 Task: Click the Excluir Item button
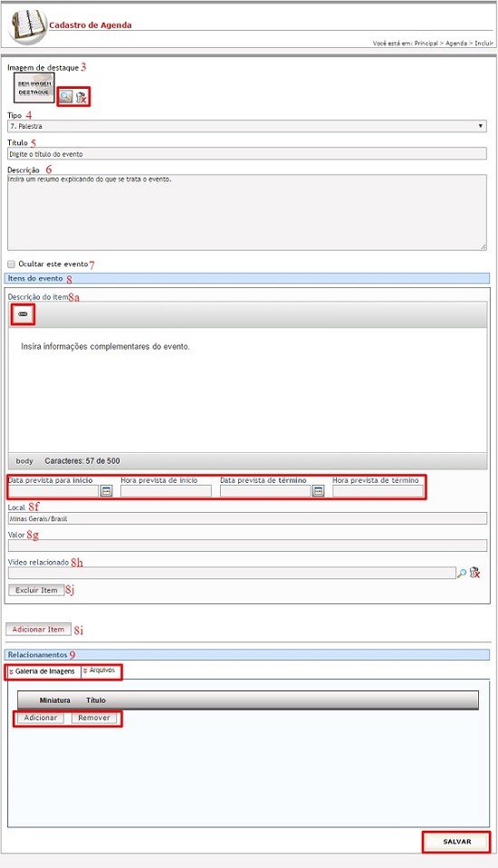36,590
